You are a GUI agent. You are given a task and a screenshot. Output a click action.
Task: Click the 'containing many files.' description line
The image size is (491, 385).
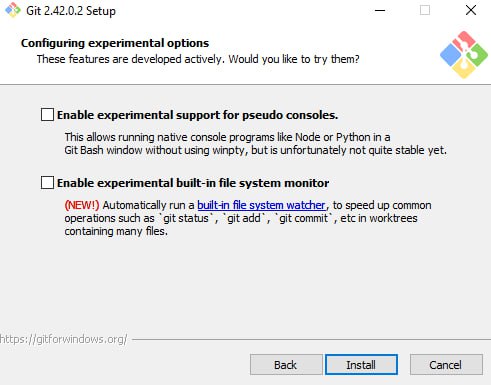click(x=116, y=231)
